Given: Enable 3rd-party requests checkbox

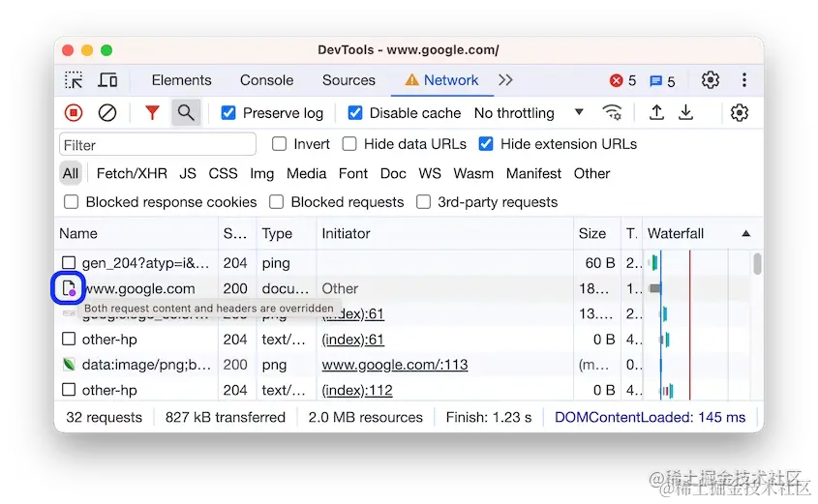Looking at the screenshot, I should pos(424,202).
